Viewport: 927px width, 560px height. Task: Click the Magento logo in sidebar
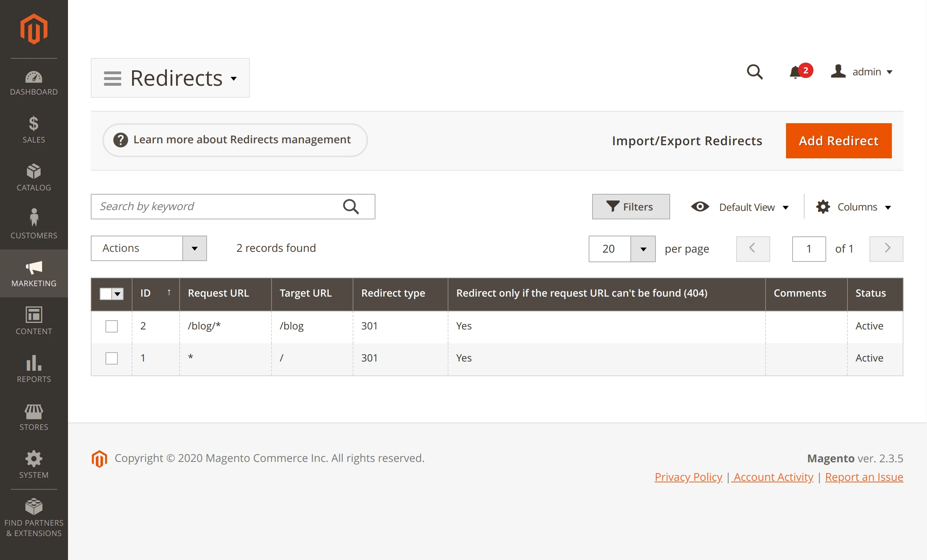(34, 29)
